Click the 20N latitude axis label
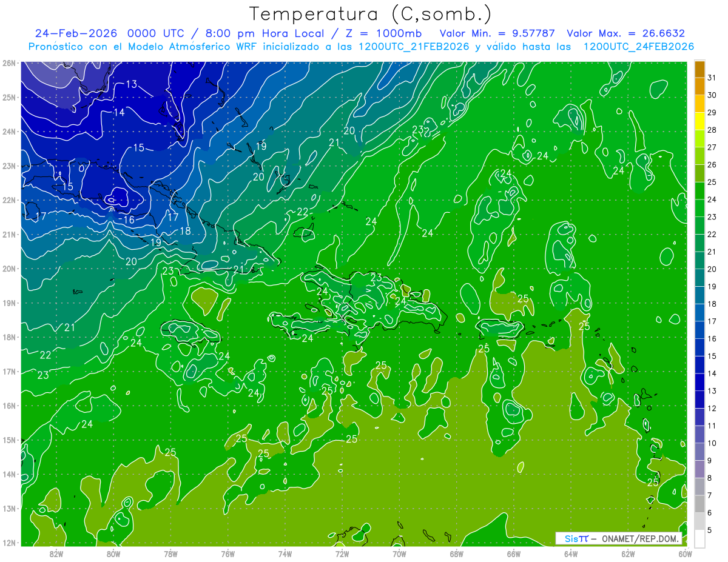 [8, 269]
